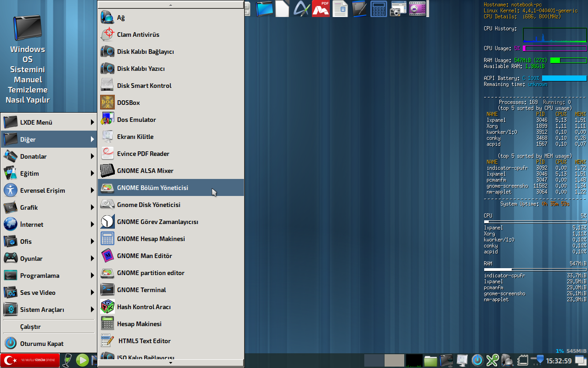This screenshot has width=588, height=368.
Task: Open the blue folder launcher in the top panel
Action: (x=265, y=9)
